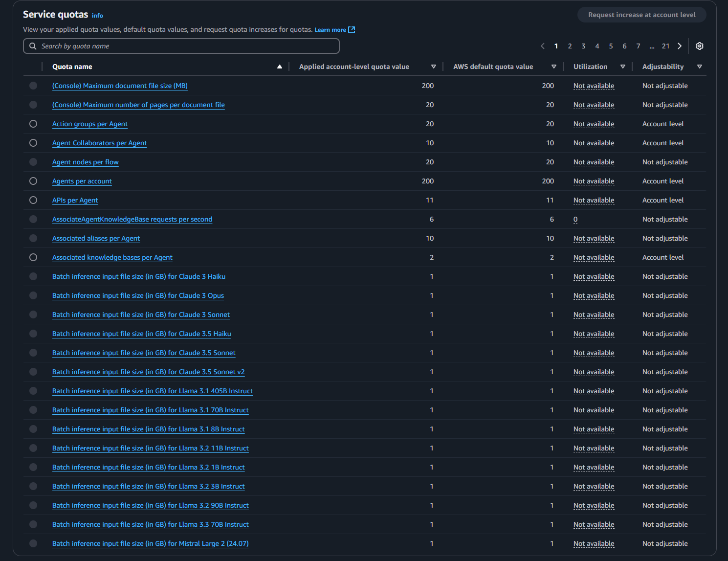Open Associated aliases per Agent quota
The image size is (728, 561).
pos(96,238)
